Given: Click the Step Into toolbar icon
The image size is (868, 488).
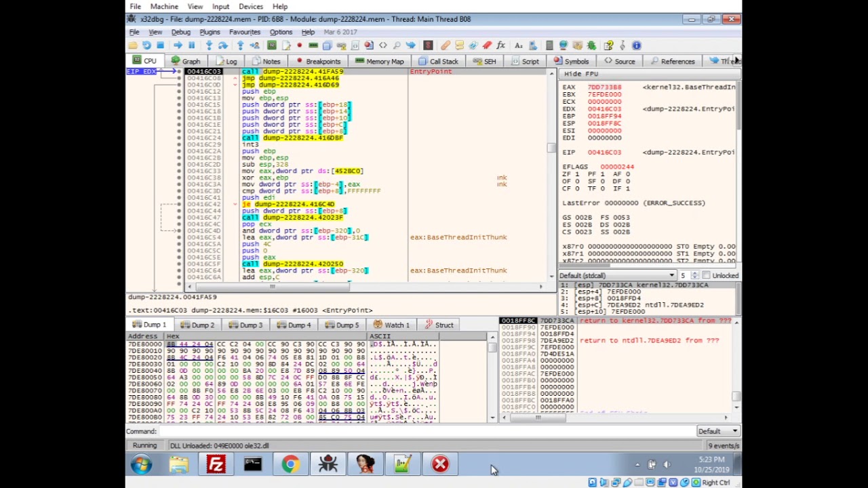Looking at the screenshot, I should click(x=209, y=45).
